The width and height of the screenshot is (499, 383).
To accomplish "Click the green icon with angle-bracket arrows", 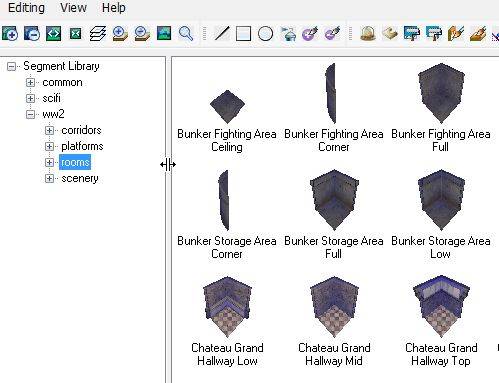I will 54,33.
